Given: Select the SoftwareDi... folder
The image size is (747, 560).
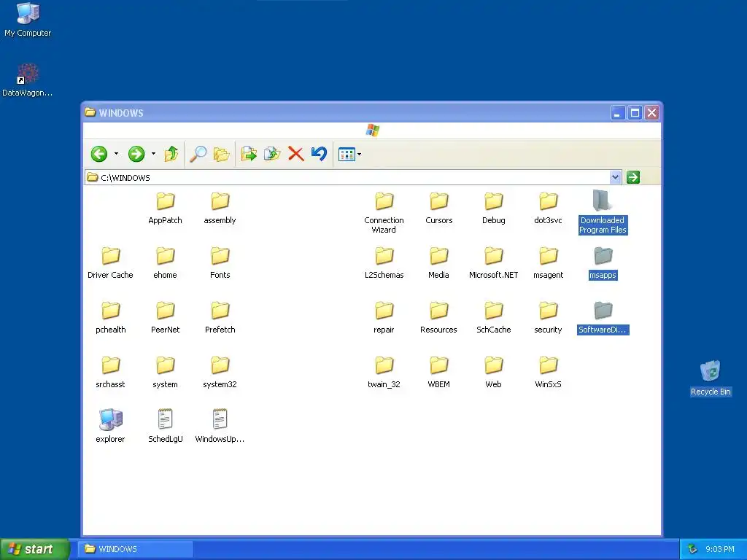Looking at the screenshot, I should click(603, 318).
